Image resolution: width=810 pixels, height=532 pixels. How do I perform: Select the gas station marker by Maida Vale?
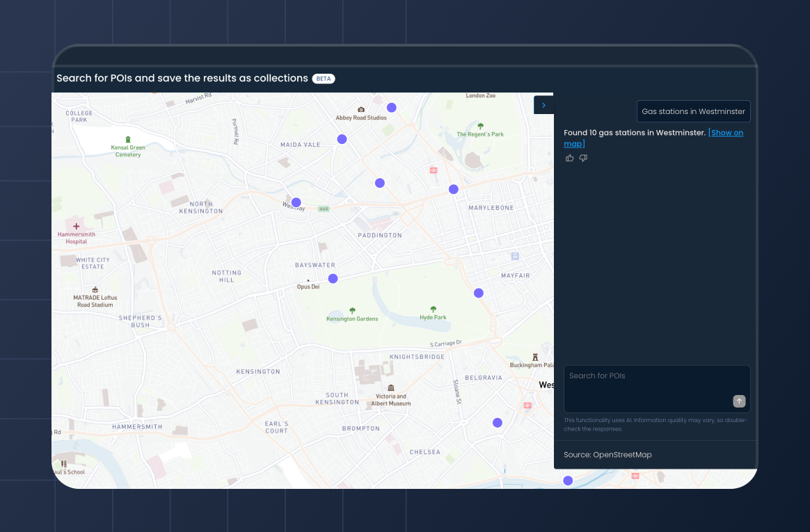pyautogui.click(x=342, y=139)
